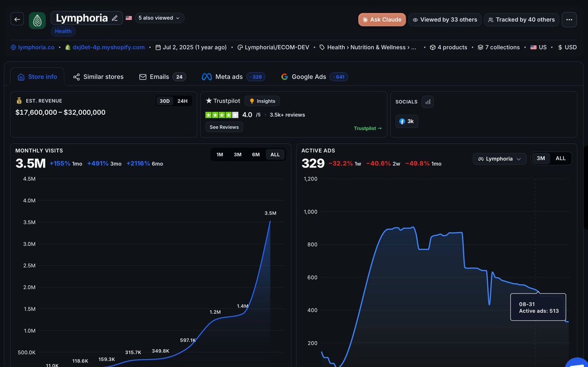Open the dxj0et-4p.myshopify.com link

(105, 48)
